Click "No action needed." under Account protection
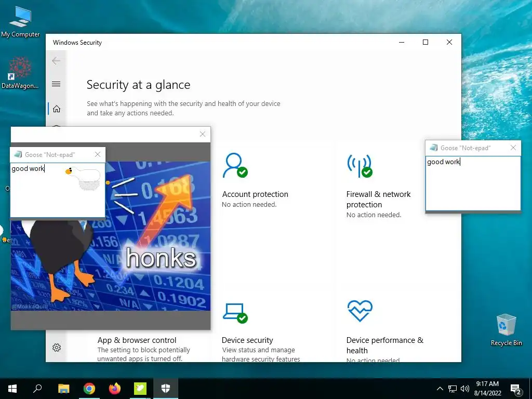The width and height of the screenshot is (532, 399). (249, 204)
